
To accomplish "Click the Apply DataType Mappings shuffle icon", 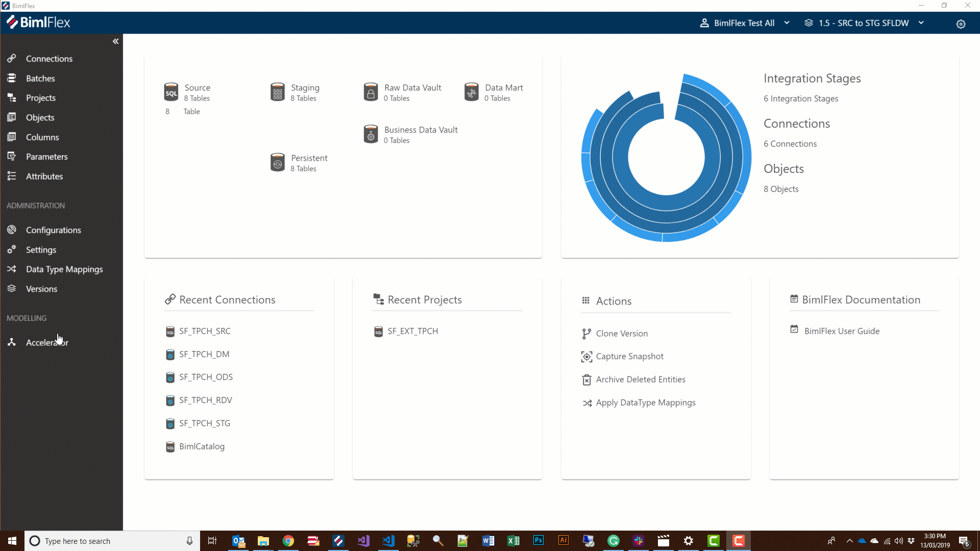I will tap(587, 403).
